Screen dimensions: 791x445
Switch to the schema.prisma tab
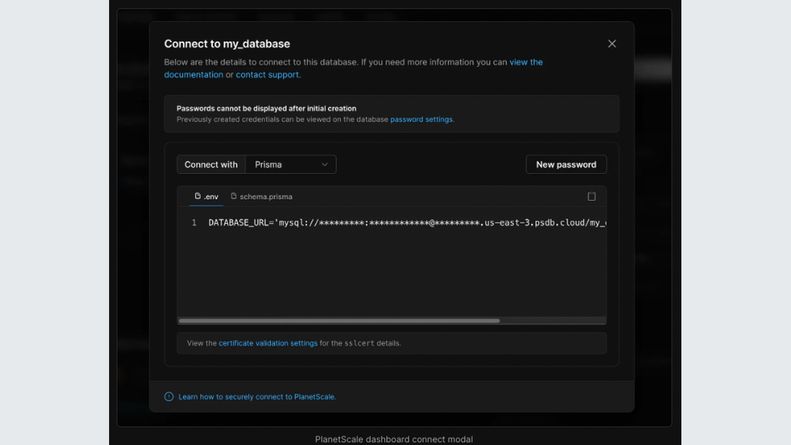(x=261, y=196)
